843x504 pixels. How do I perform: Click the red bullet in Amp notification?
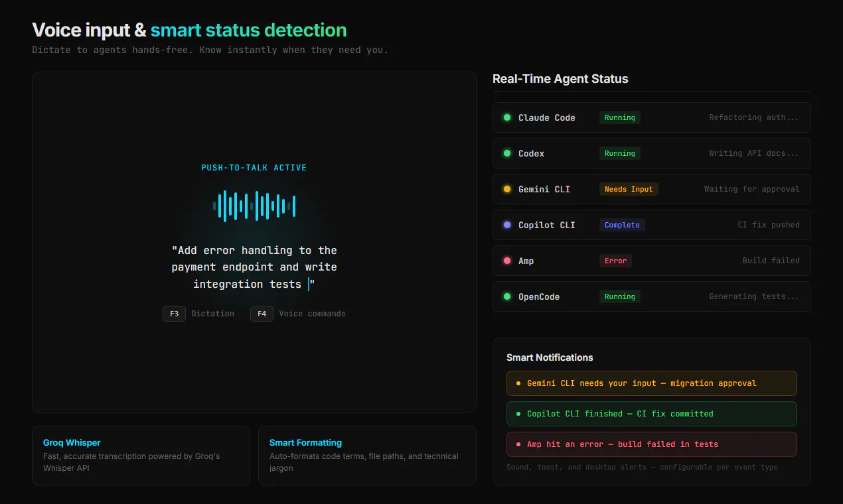[518, 444]
